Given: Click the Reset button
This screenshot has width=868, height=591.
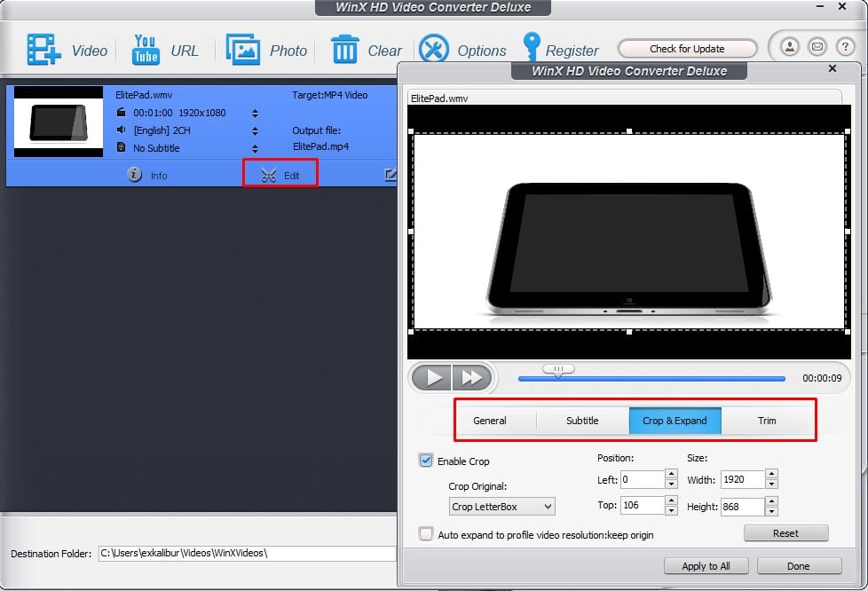Looking at the screenshot, I should click(x=785, y=533).
